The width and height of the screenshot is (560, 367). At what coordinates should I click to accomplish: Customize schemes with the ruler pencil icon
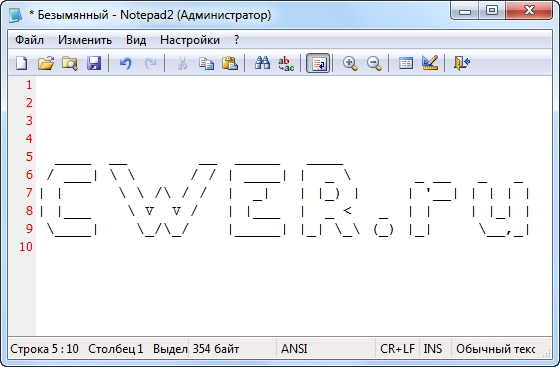pos(430,63)
